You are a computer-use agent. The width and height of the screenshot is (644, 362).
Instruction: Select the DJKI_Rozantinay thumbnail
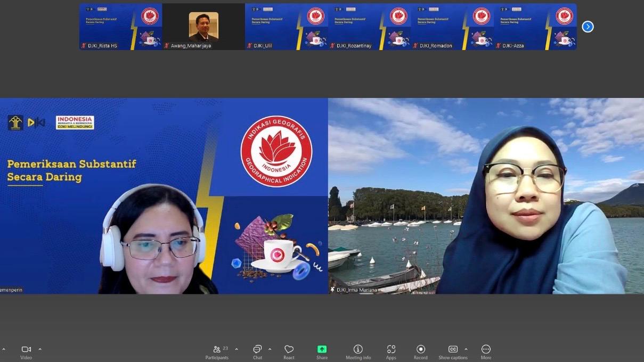pos(369,27)
